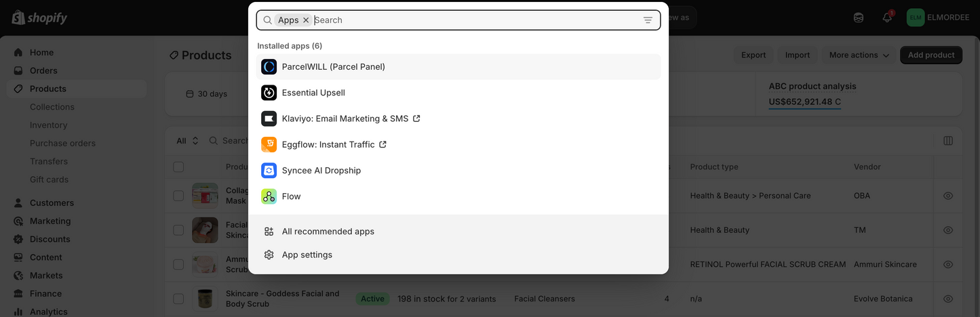
Task: Click the Active status badge
Action: 372,299
